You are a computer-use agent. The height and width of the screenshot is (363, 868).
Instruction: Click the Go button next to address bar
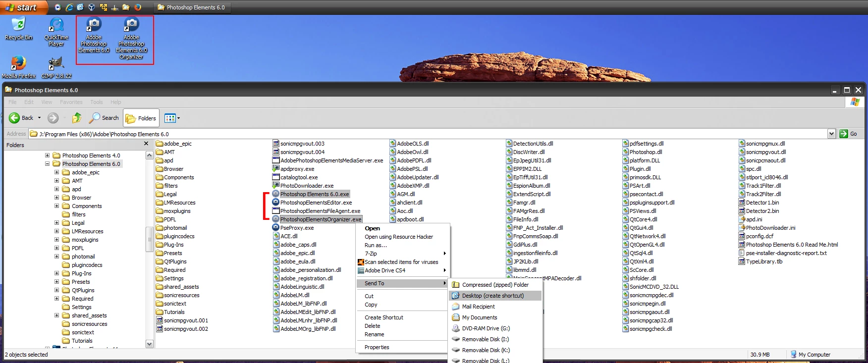[848, 134]
